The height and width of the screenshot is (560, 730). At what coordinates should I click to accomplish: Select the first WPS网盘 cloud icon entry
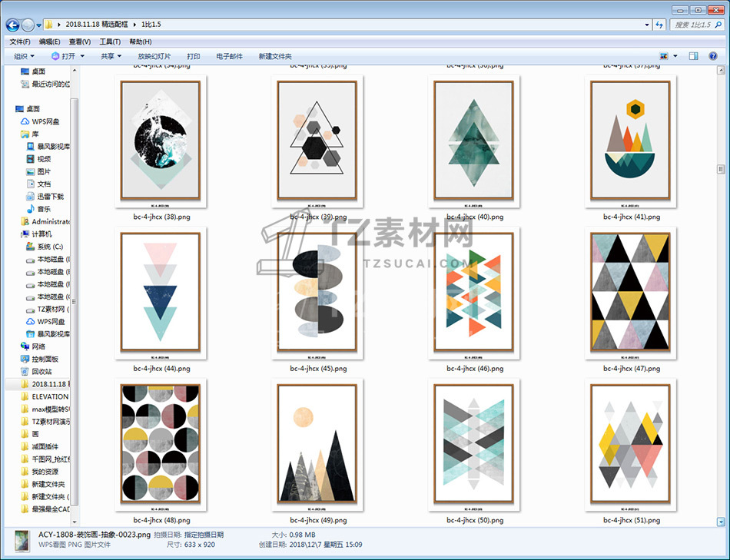pyautogui.click(x=40, y=121)
